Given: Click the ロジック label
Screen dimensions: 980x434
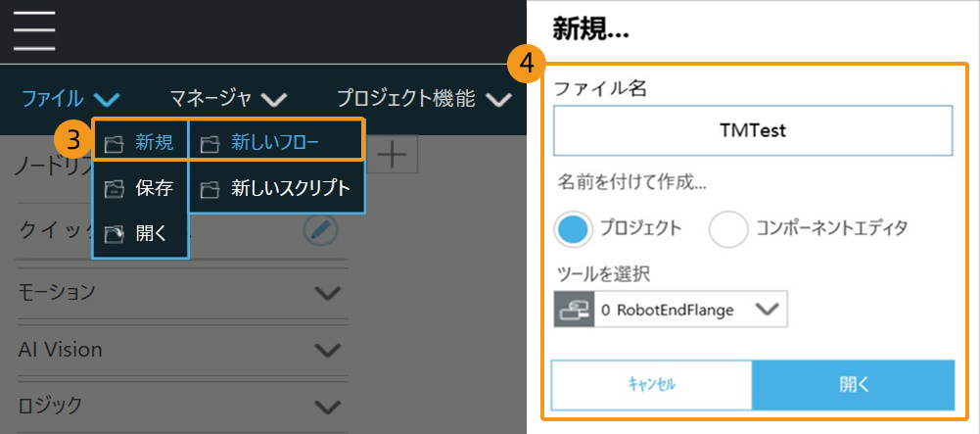Looking at the screenshot, I should 50,406.
